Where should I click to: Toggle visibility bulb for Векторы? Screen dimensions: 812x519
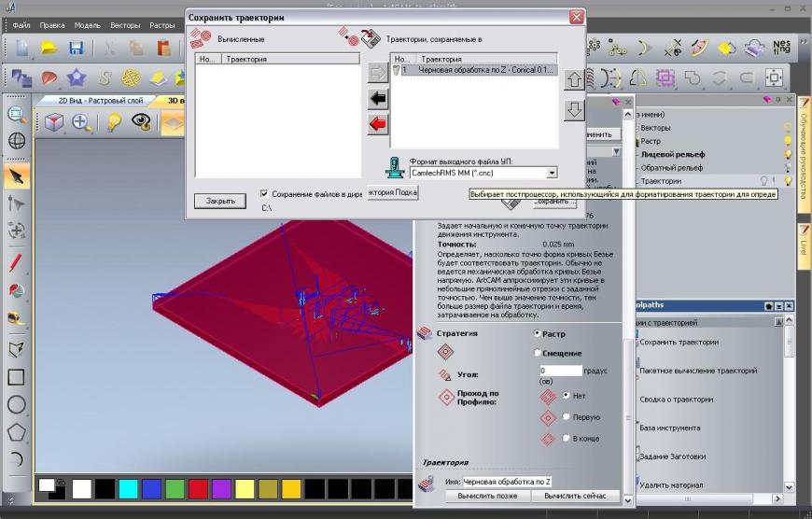tap(788, 128)
